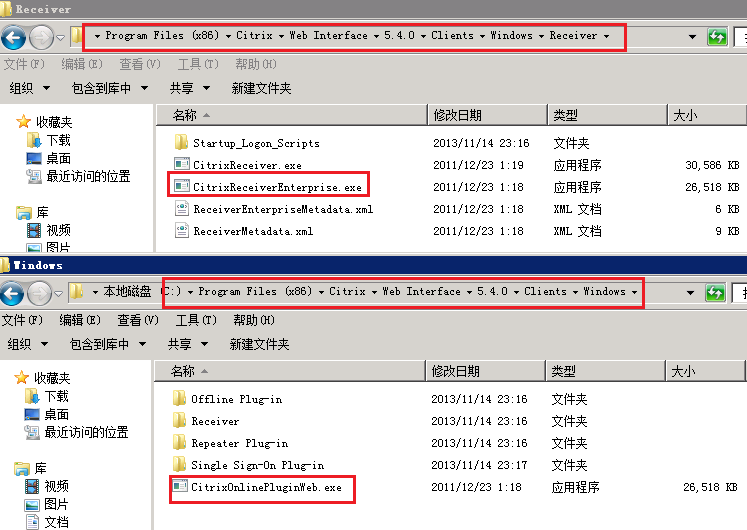Screen dimensions: 747x530
Task: Click the Startup_Logon_Scripts folder icon
Action: (x=181, y=142)
